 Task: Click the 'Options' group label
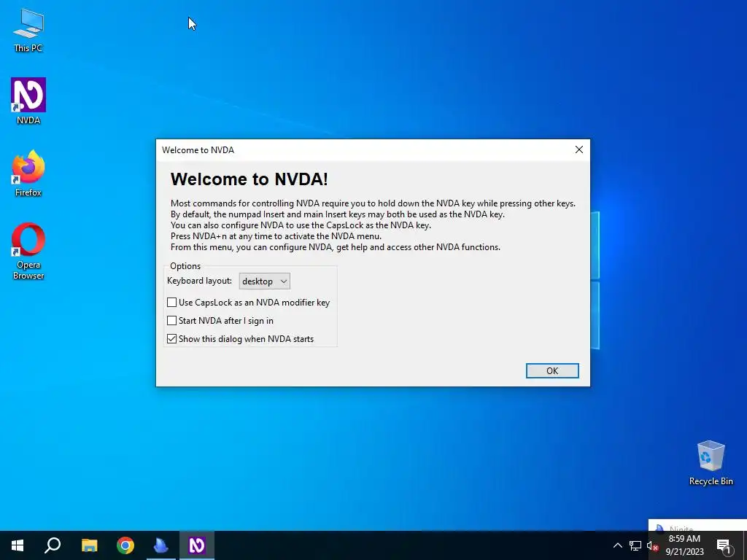[185, 265]
